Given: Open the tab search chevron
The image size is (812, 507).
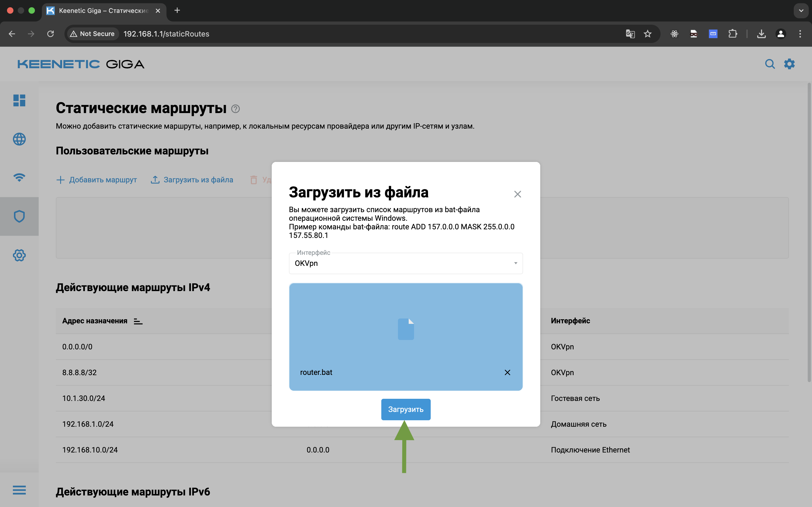Looking at the screenshot, I should coord(801,10).
